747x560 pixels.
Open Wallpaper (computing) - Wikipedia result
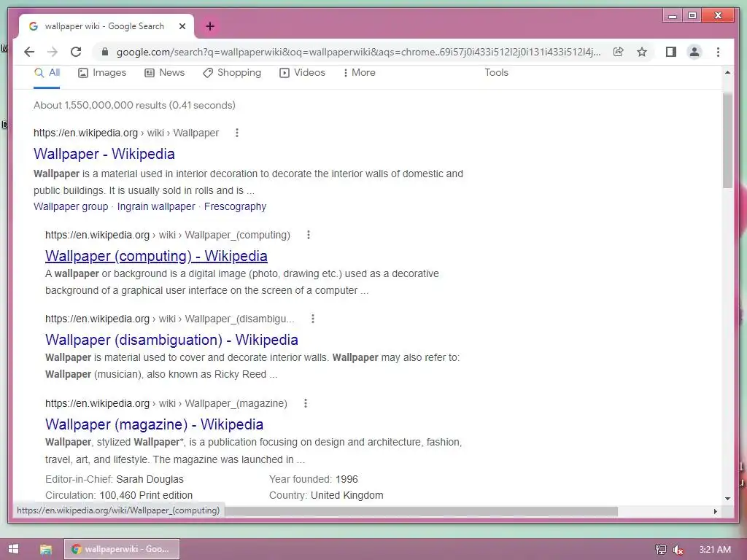click(156, 256)
